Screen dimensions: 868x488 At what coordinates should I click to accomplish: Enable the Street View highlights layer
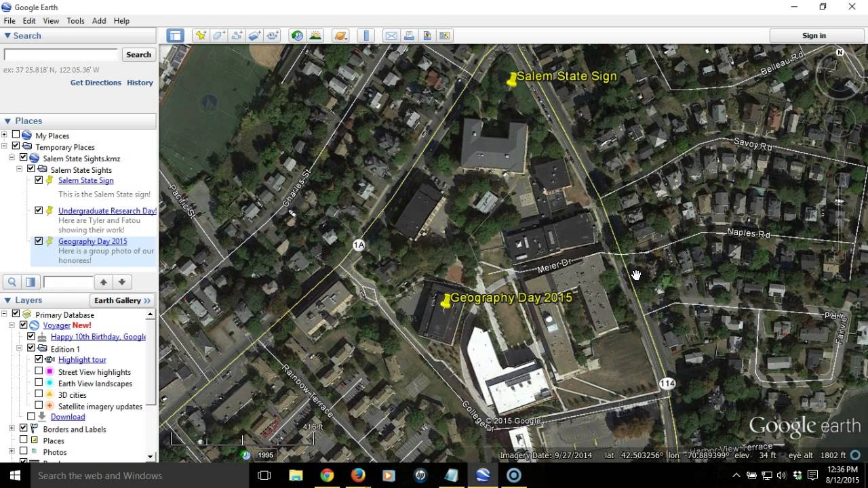click(x=39, y=371)
